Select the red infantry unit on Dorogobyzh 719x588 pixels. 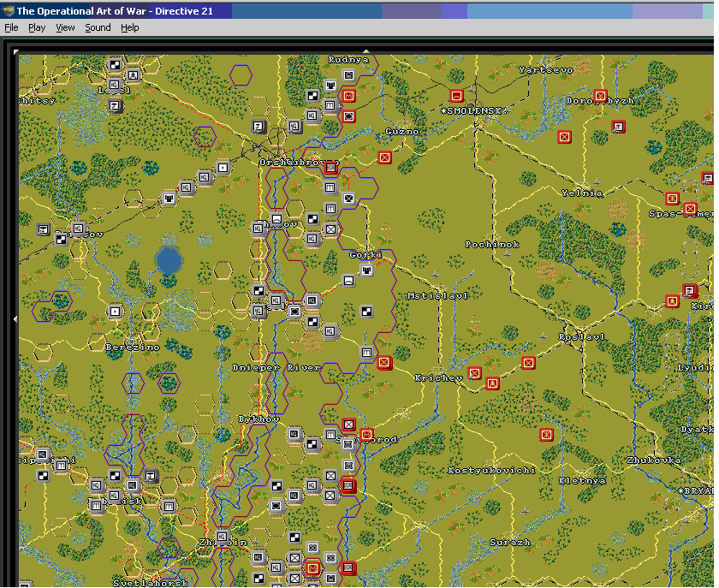pos(600,97)
